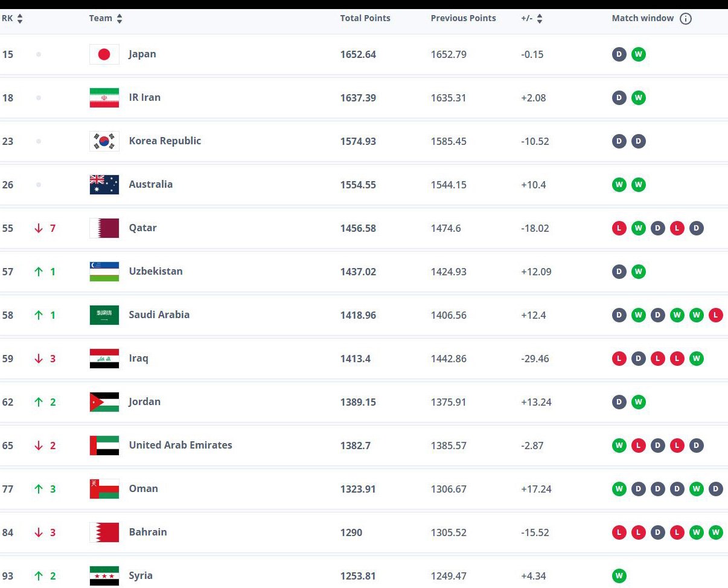Click the Qatar flag icon

[104, 228]
